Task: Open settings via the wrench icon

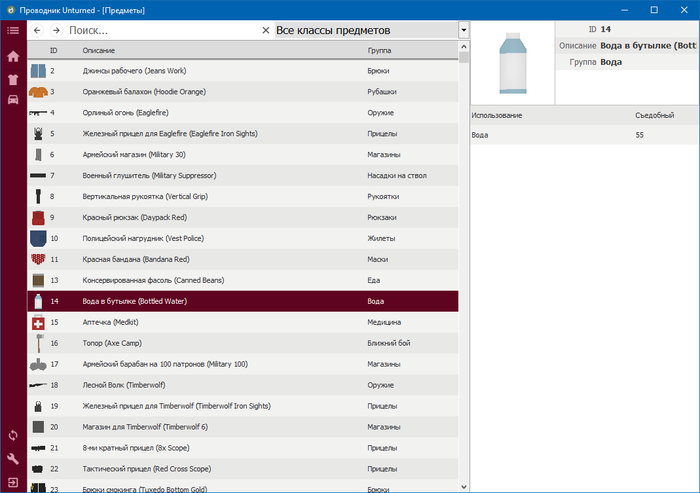Action: (x=13, y=459)
